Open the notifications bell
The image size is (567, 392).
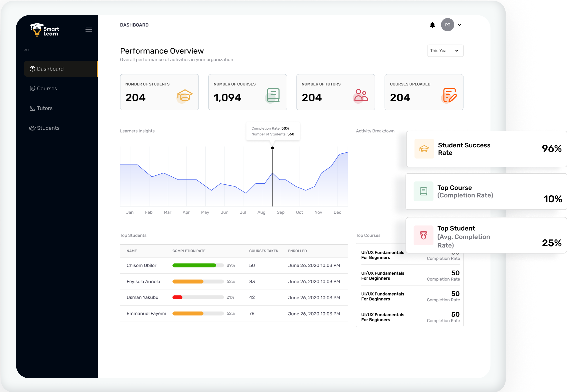tap(433, 25)
